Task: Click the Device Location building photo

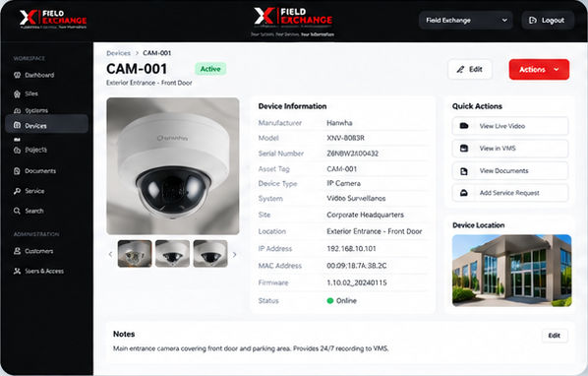Action: [512, 271]
